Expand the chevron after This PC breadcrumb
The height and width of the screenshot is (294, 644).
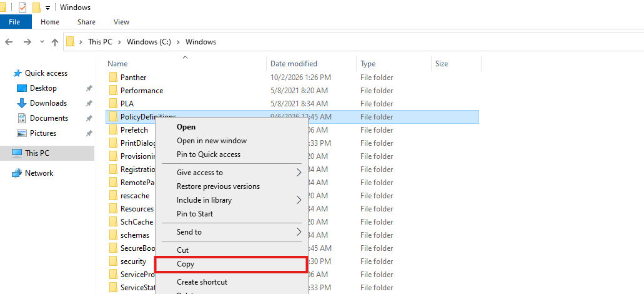119,41
